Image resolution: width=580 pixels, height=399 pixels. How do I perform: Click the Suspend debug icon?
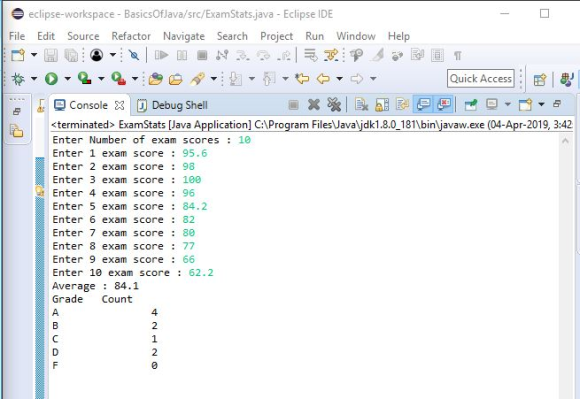(x=182, y=55)
